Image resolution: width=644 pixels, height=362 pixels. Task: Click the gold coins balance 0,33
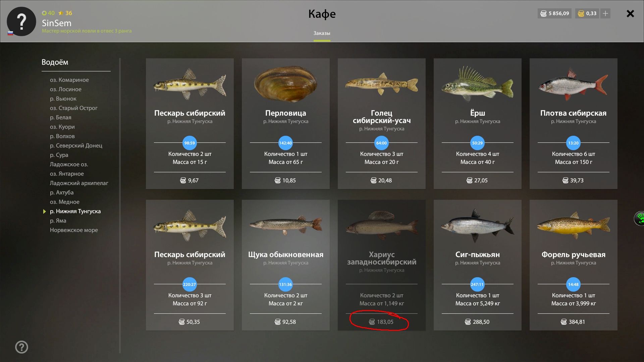[x=587, y=13]
